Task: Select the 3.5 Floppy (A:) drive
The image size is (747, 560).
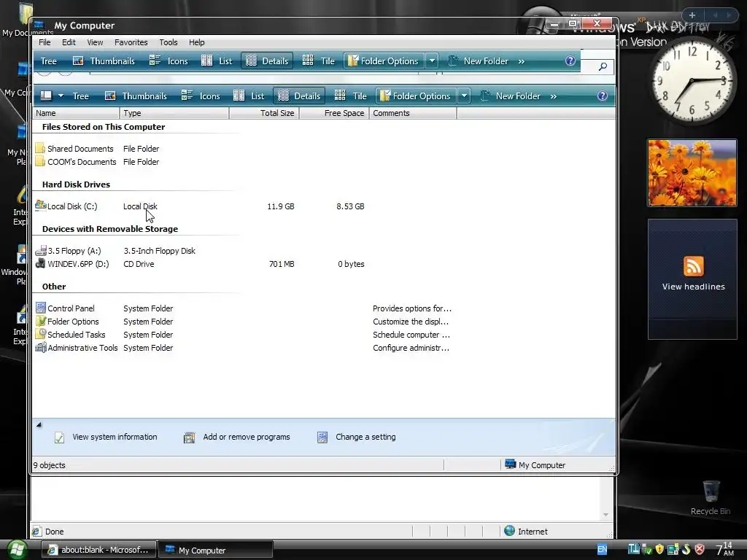Action: click(68, 251)
